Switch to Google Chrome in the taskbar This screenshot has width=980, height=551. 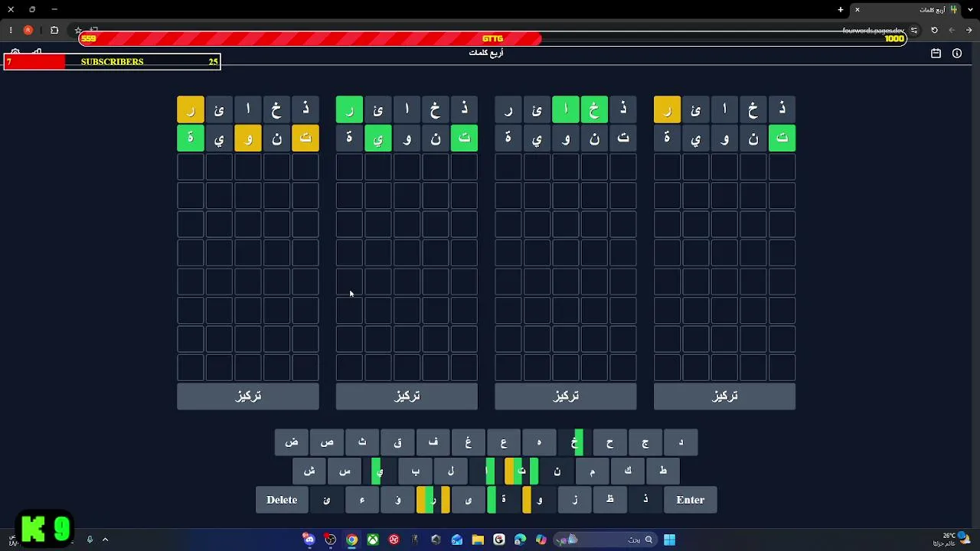(351, 540)
